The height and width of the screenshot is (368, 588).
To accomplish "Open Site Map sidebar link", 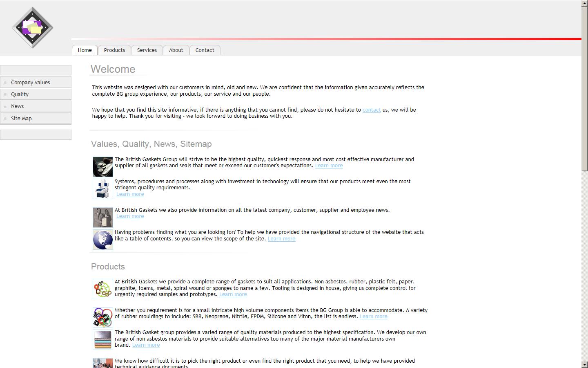I will coord(21,118).
